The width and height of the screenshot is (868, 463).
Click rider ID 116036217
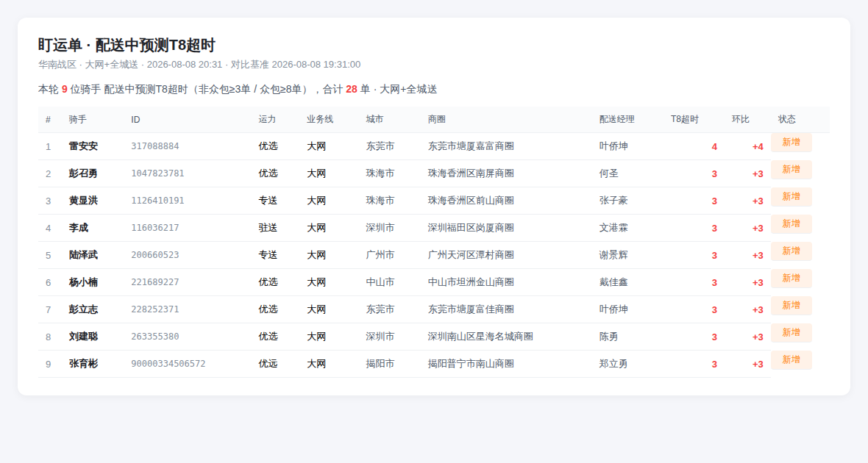155,227
